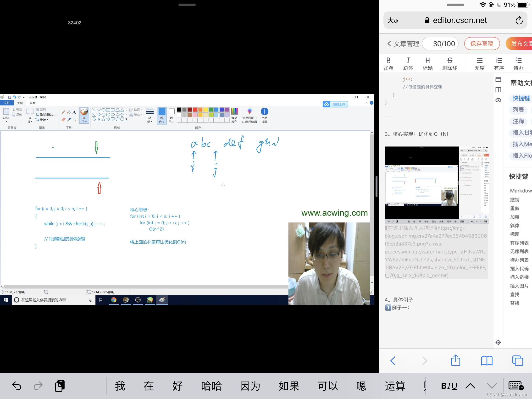Apply Strikethrough (删除线) formatting
Screen dimensions: 532x399
449,64
